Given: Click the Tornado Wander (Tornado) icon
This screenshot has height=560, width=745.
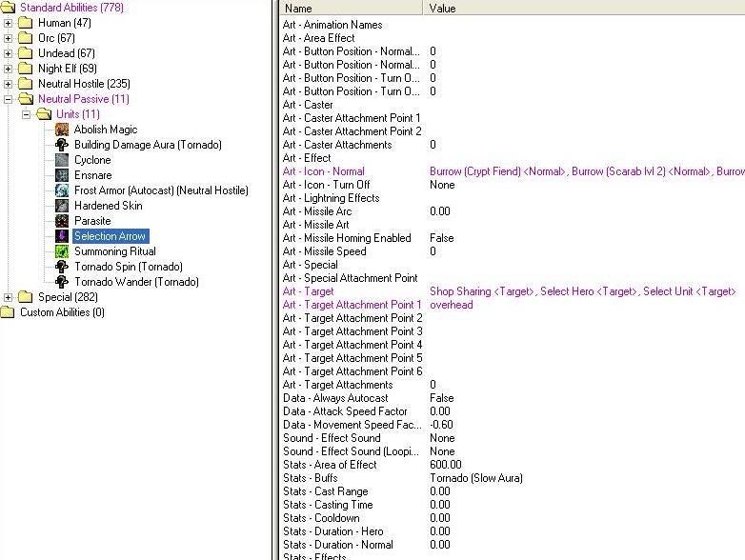Looking at the screenshot, I should 62,282.
